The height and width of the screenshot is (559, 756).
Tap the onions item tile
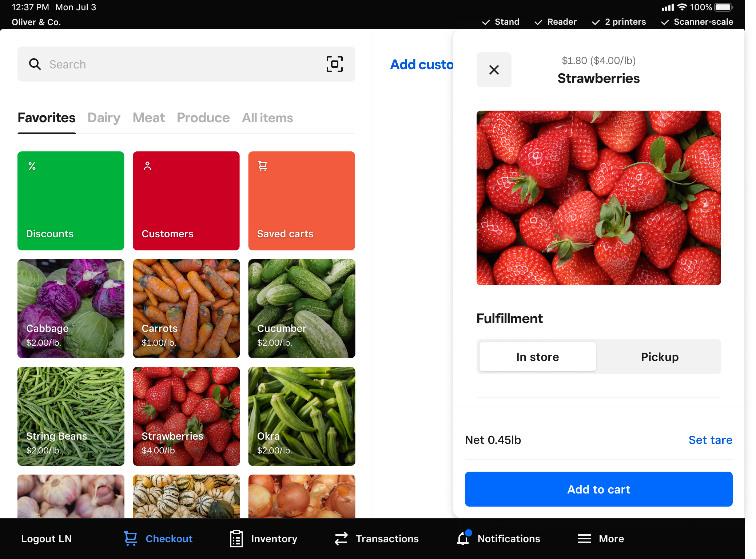pyautogui.click(x=302, y=496)
